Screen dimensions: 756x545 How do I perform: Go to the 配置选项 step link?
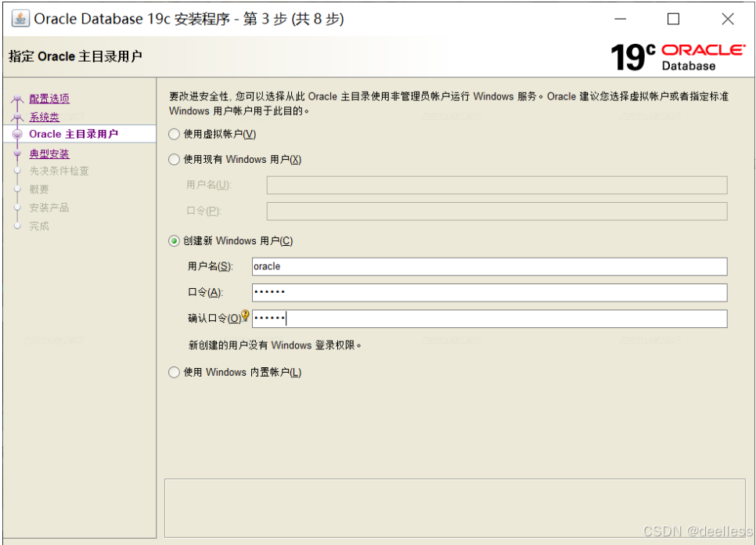coord(49,99)
